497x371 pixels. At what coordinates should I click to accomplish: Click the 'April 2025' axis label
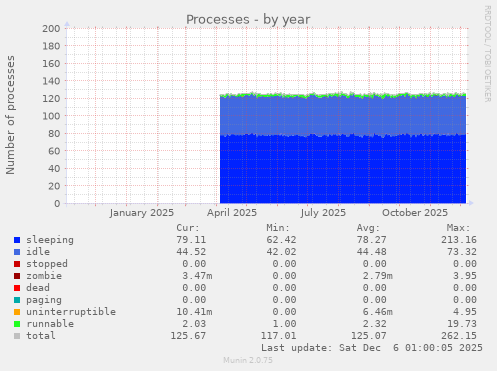coord(232,213)
